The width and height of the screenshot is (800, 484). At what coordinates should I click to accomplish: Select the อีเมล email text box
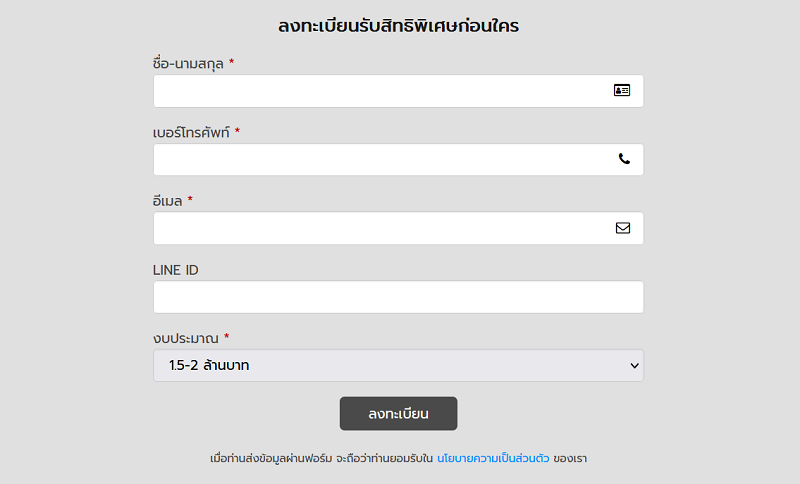point(380,228)
